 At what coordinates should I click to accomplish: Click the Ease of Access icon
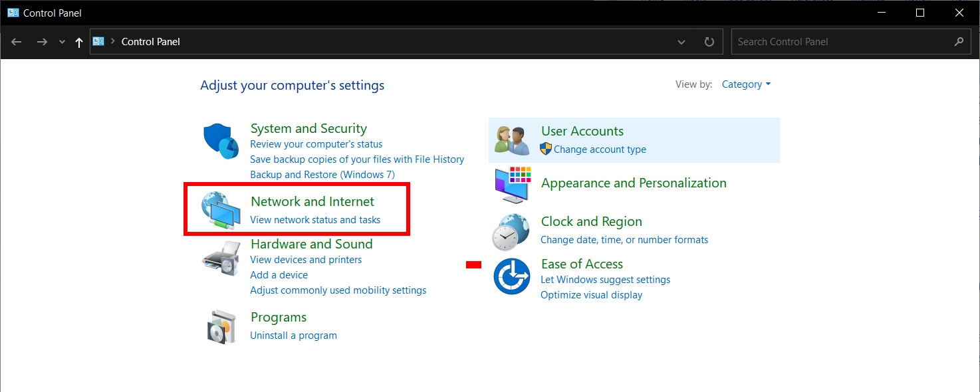click(x=511, y=277)
